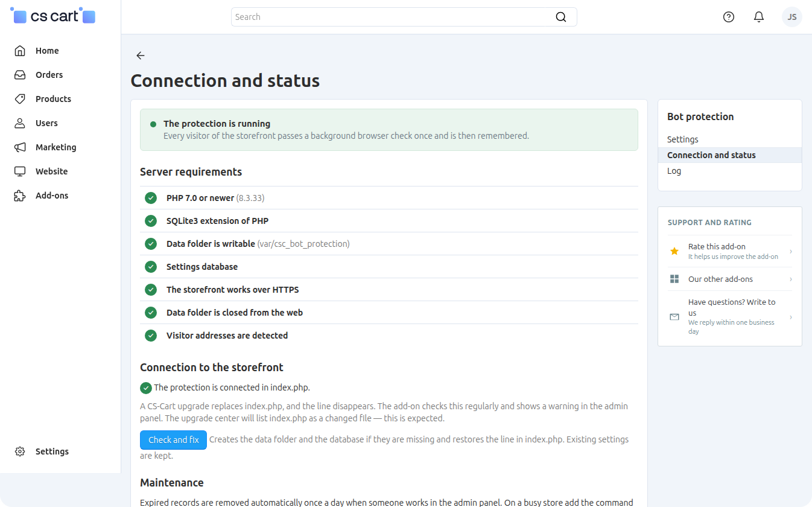The height and width of the screenshot is (507, 812).
Task: Open the Add-ons menu label
Action: [x=52, y=196]
